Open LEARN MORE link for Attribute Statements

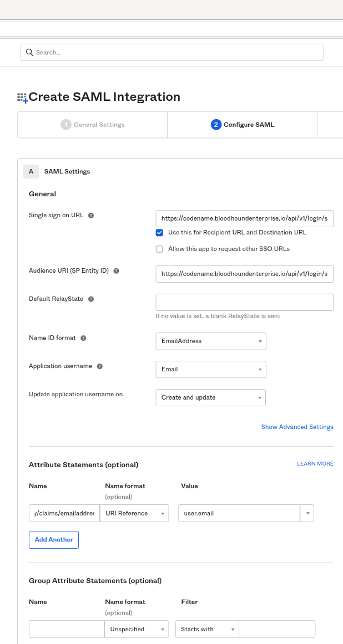(315, 464)
